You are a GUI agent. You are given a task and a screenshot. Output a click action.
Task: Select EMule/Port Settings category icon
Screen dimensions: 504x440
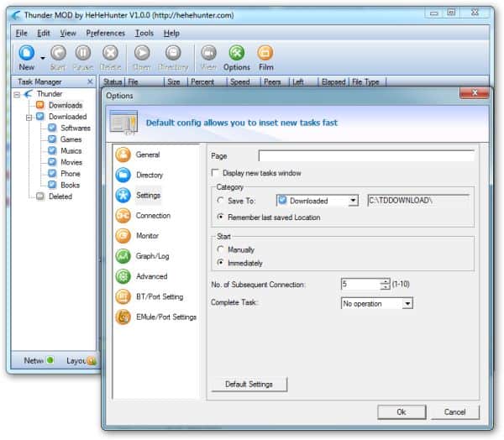pyautogui.click(x=123, y=317)
